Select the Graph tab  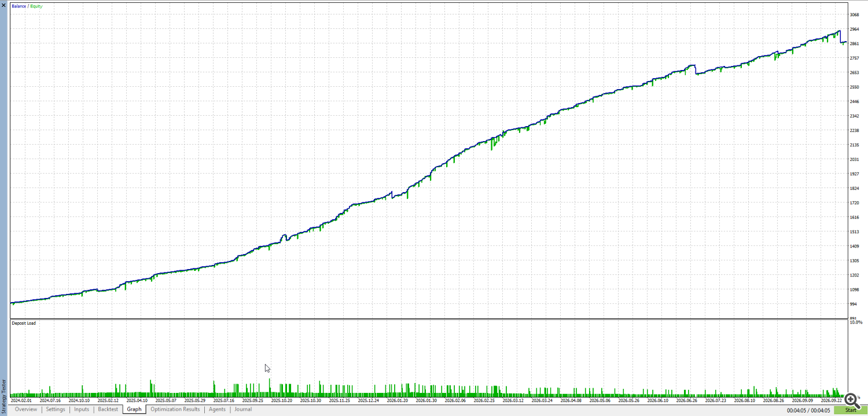(x=134, y=410)
